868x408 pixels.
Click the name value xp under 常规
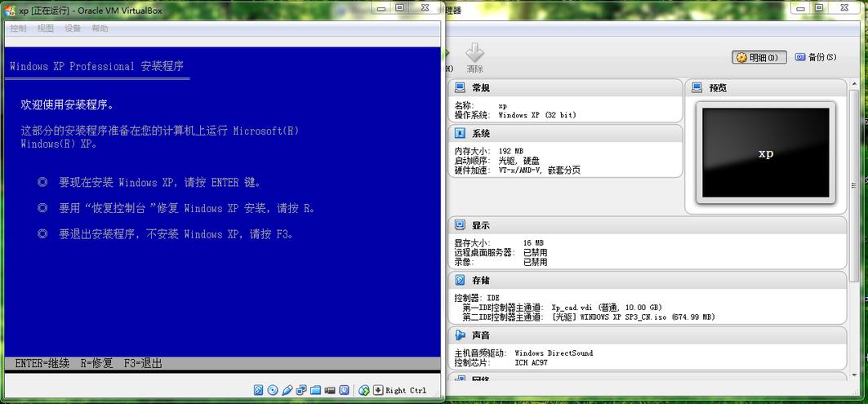pos(502,105)
